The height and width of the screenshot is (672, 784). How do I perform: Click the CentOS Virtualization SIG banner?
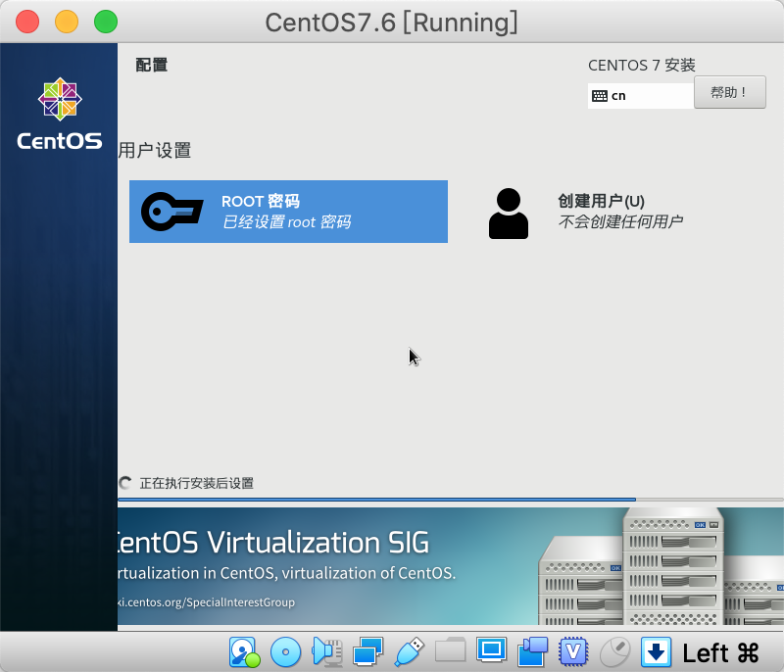(451, 566)
